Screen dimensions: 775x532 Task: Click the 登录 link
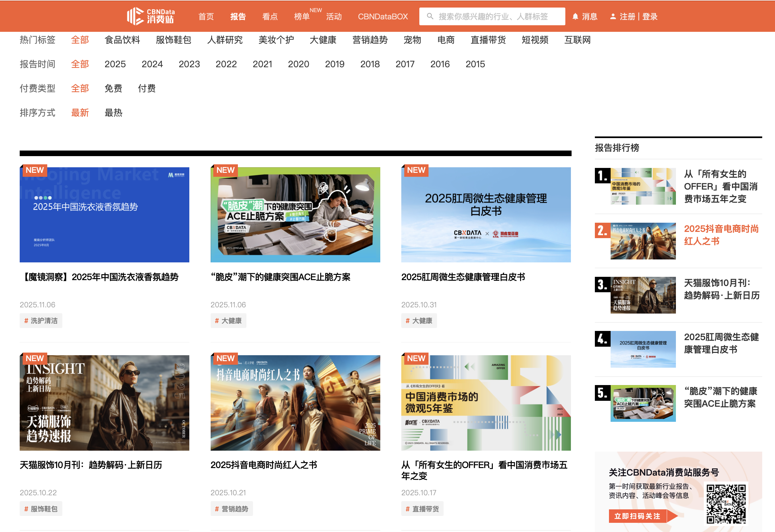[x=650, y=17]
